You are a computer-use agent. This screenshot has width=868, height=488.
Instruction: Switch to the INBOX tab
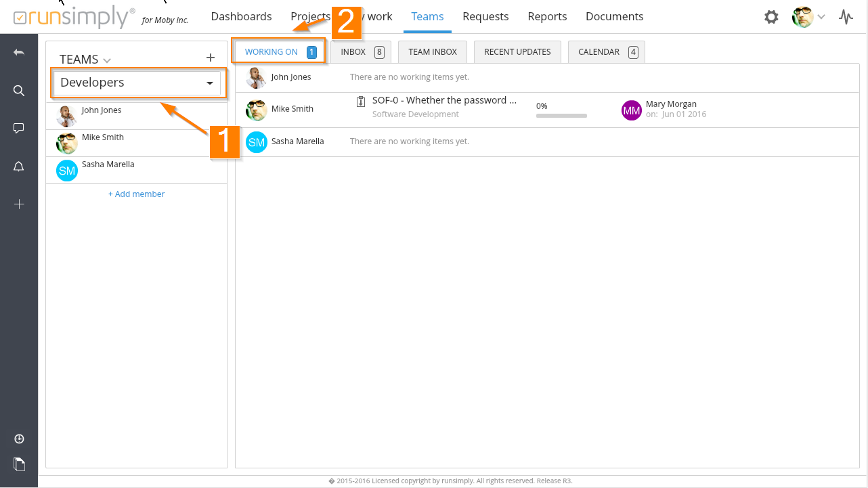[361, 52]
